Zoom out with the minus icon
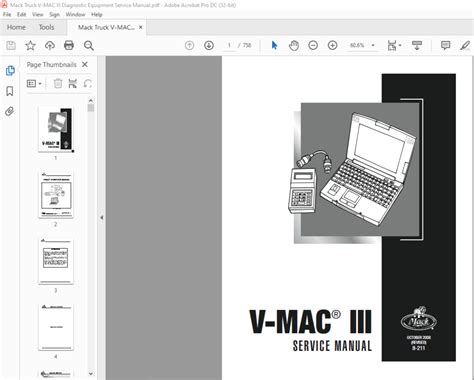The image size is (474, 380). pos(313,45)
